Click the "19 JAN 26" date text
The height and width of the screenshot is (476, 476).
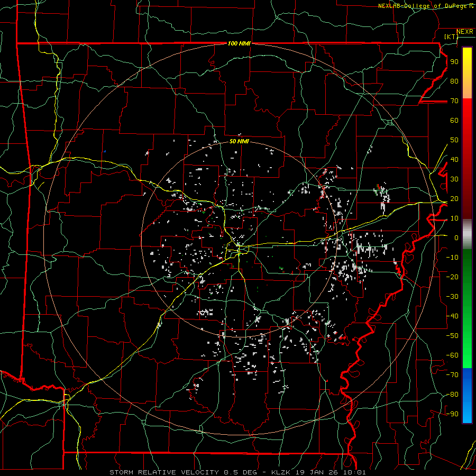(316, 472)
